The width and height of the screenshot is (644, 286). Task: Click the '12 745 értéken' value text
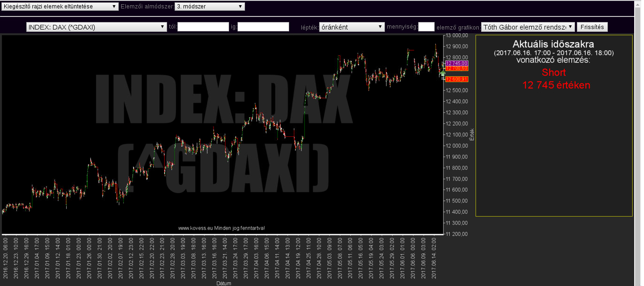[x=556, y=85]
